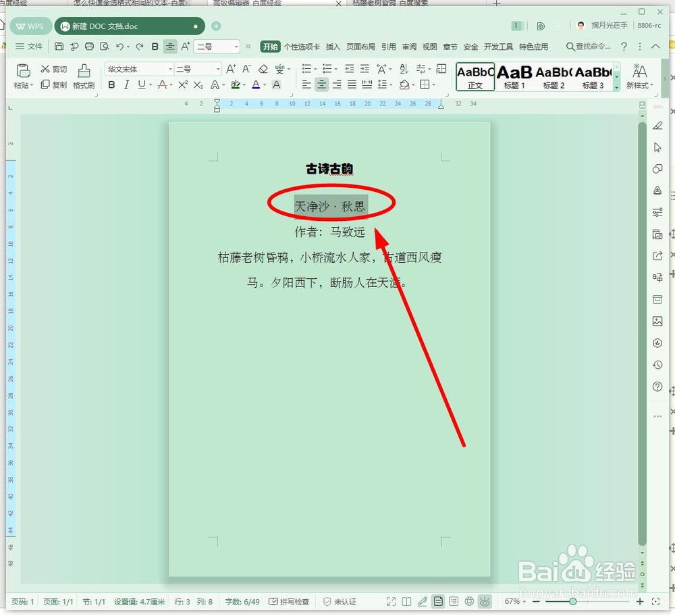Open the font color A dropdown arrow
The image size is (675, 616).
pos(263,85)
